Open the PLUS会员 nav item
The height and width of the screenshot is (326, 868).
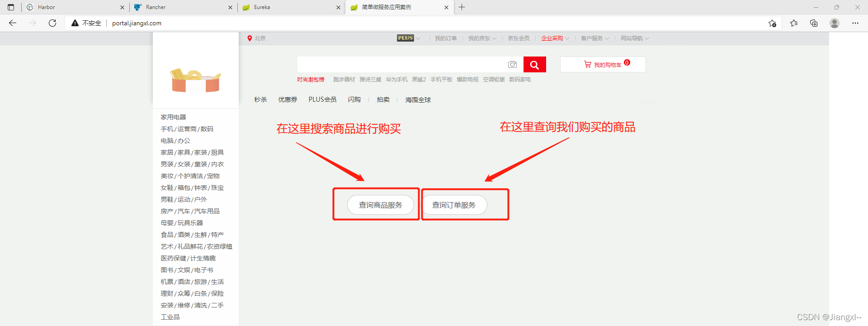point(322,99)
